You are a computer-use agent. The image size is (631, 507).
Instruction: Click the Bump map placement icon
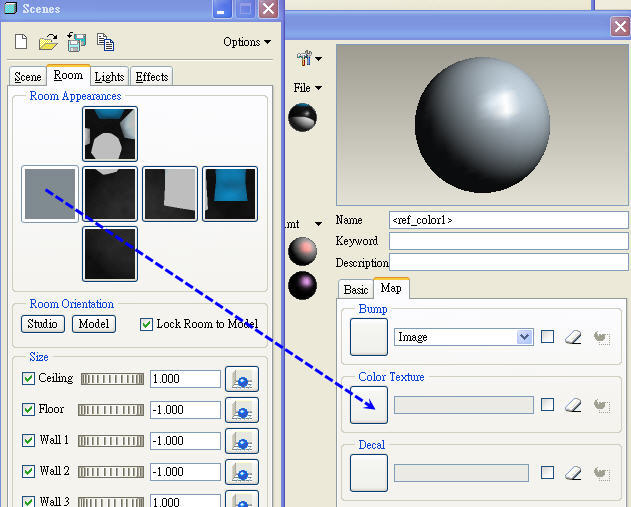pyautogui.click(x=602, y=337)
